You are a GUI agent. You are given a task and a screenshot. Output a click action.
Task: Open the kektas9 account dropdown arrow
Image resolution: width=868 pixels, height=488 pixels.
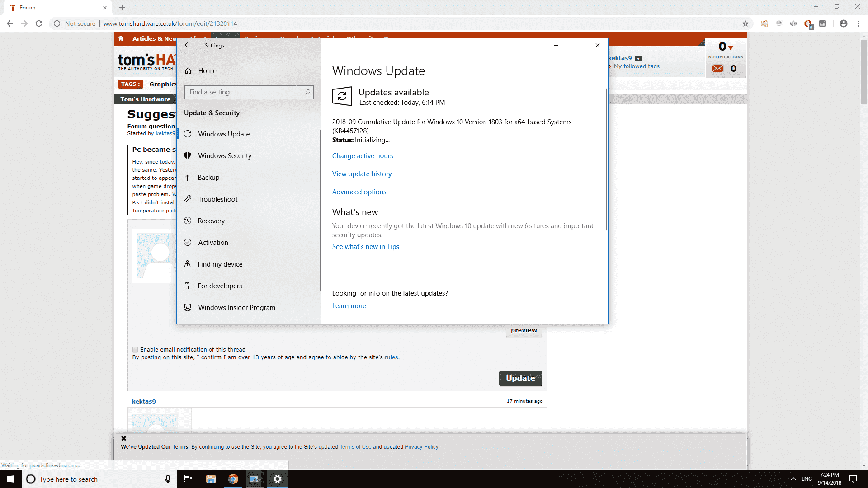638,58
